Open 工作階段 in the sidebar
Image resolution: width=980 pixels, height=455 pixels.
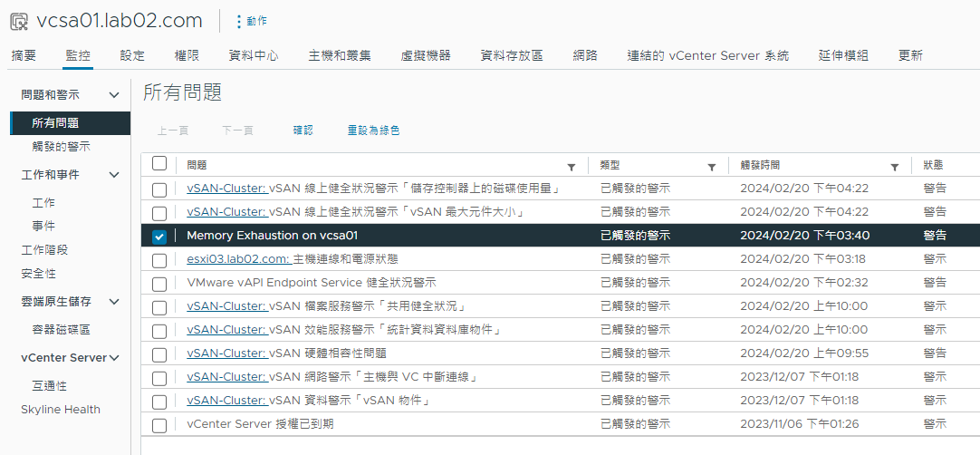44,250
